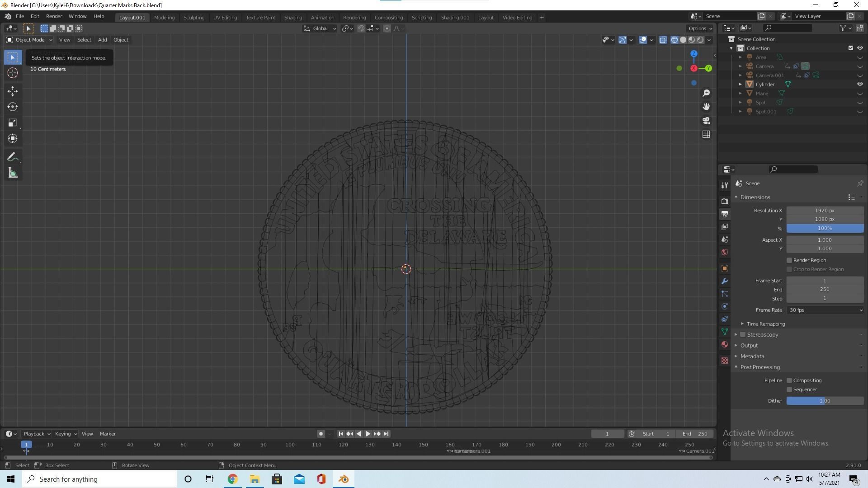The height and width of the screenshot is (488, 868).
Task: Select the Scale tool
Action: (x=13, y=123)
